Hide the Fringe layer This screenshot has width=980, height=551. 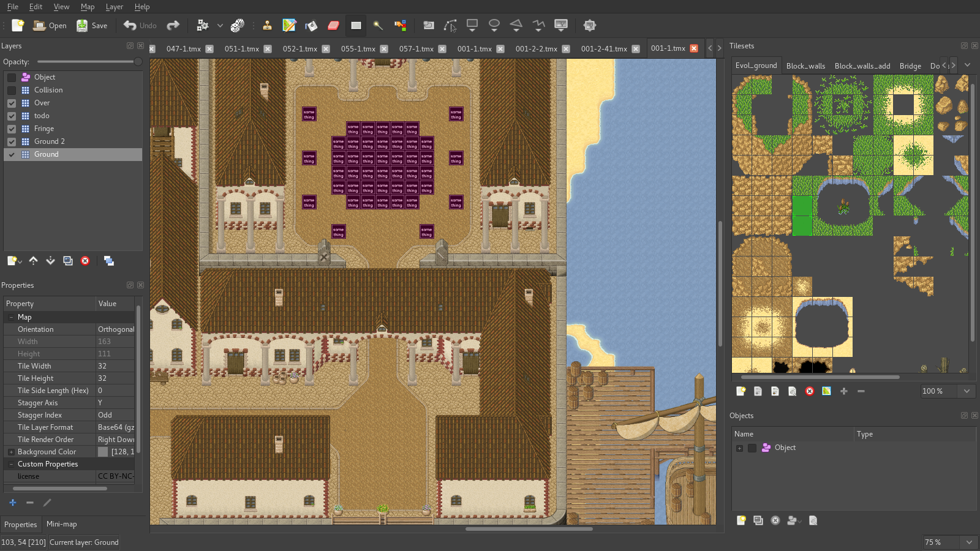pos(12,129)
